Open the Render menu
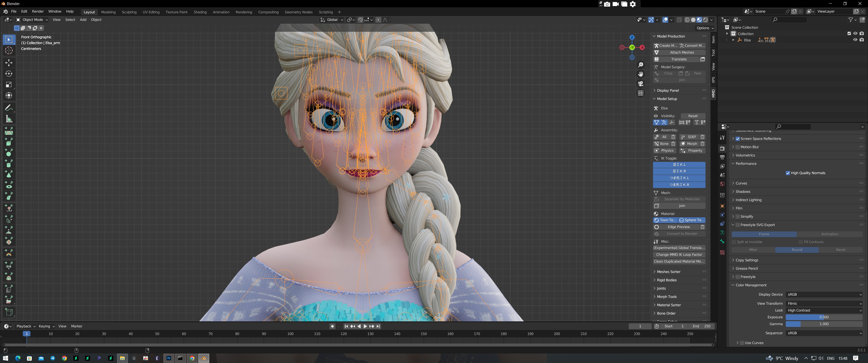 coord(38,11)
